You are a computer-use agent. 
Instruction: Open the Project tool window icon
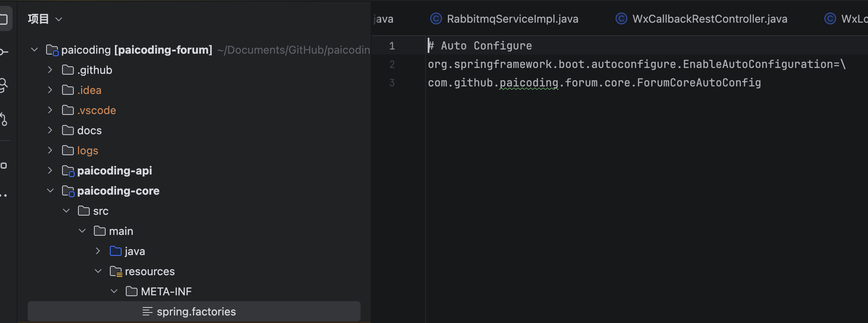pos(4,19)
